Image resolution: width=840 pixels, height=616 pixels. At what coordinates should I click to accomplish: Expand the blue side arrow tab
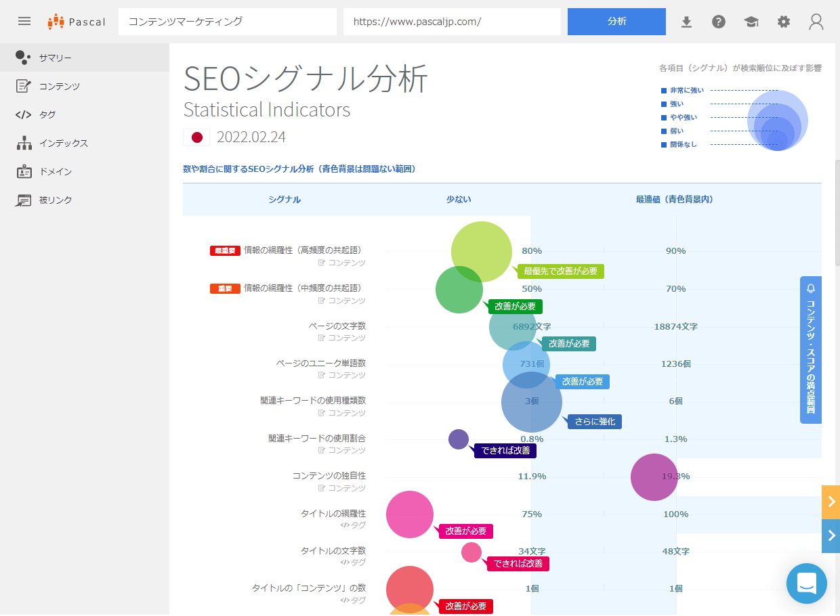coord(831,536)
